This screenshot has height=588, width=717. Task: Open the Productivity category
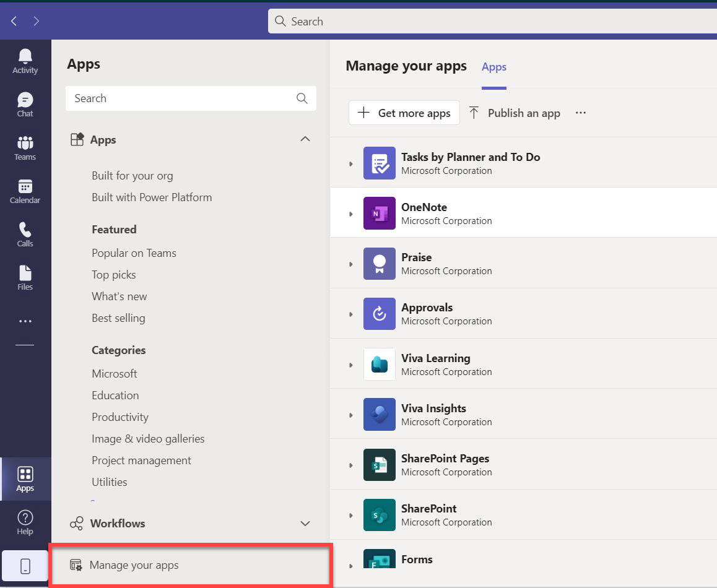click(120, 417)
